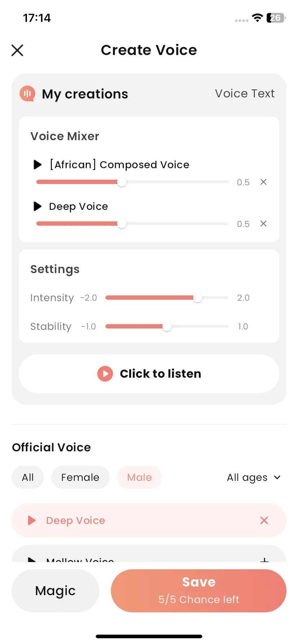Play the Deep Voice mixer preview
This screenshot has width=298, height=644.
(x=37, y=206)
